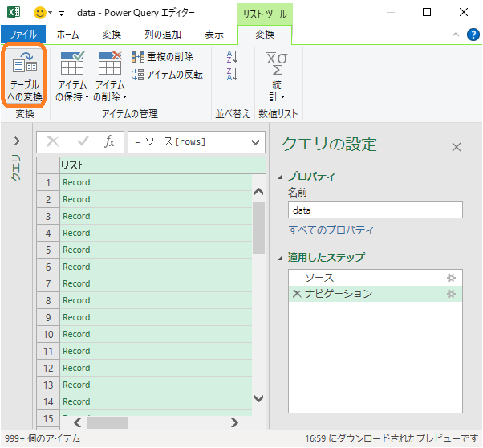Select the ソース applied step
483x448 pixels.
click(319, 277)
